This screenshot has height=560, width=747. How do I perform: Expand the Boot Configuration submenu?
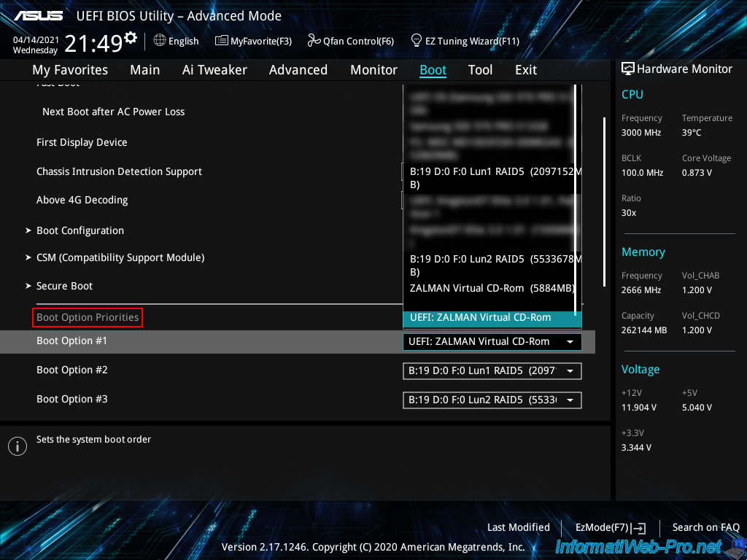tap(80, 230)
